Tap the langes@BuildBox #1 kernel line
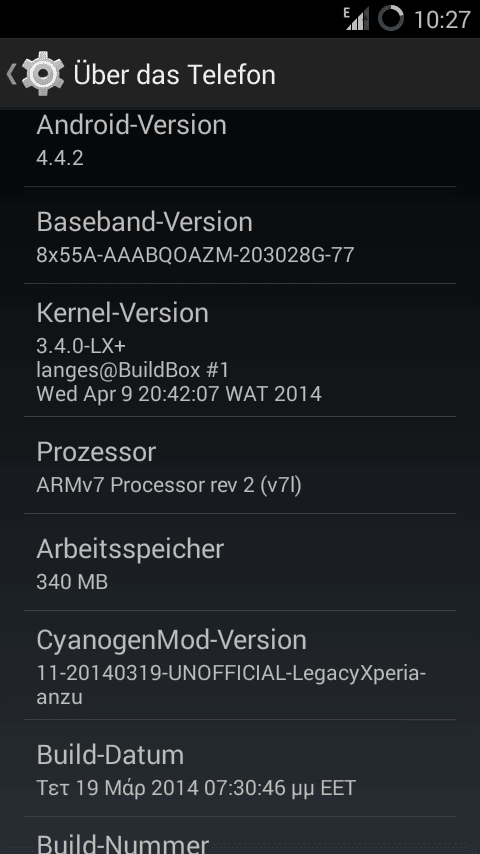This screenshot has height=854, width=480. point(132,370)
